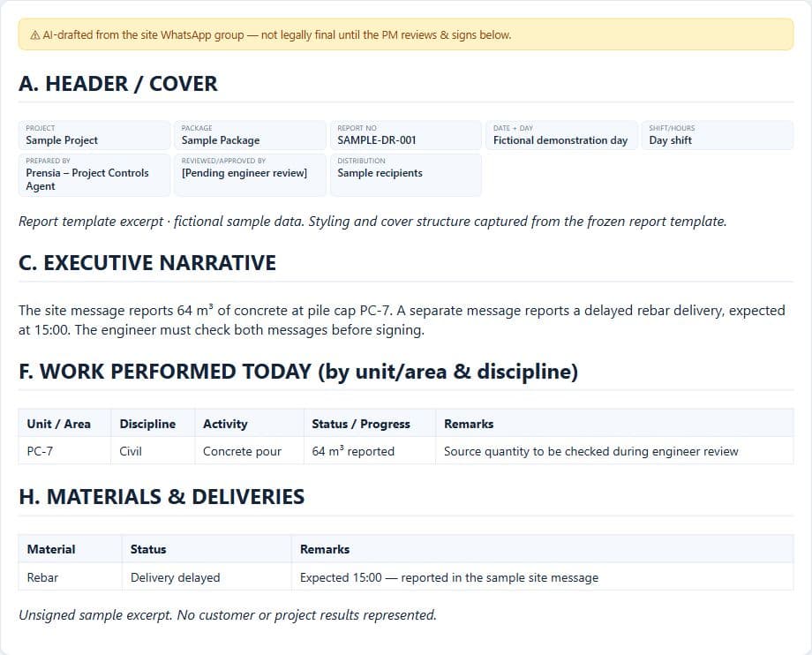Click the '64 m³ reported' cell
812x655 pixels.
coord(353,451)
